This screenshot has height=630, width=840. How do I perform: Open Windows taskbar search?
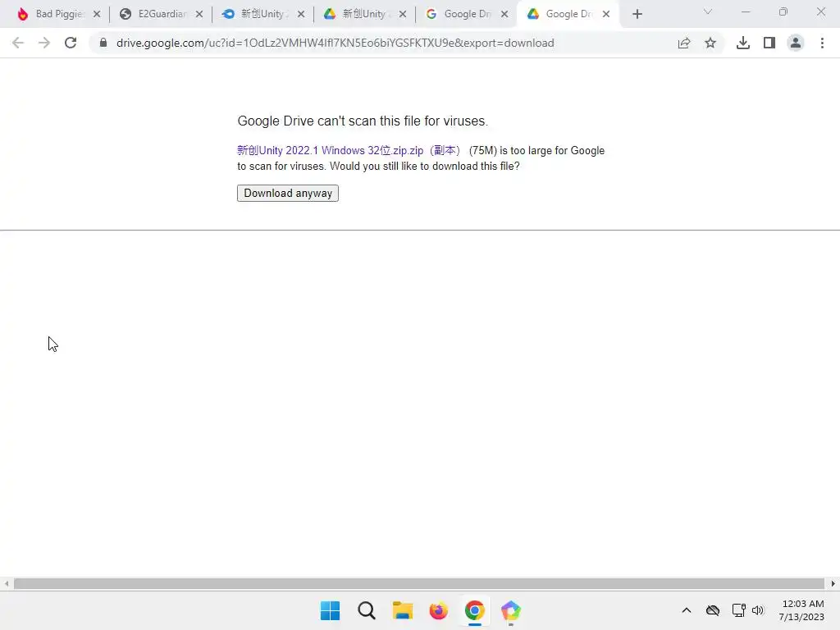click(367, 610)
